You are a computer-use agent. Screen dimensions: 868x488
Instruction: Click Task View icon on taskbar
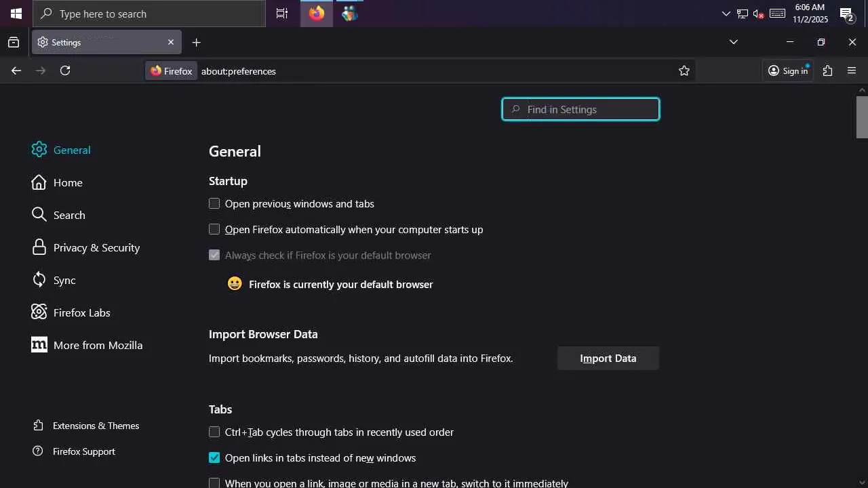click(282, 14)
